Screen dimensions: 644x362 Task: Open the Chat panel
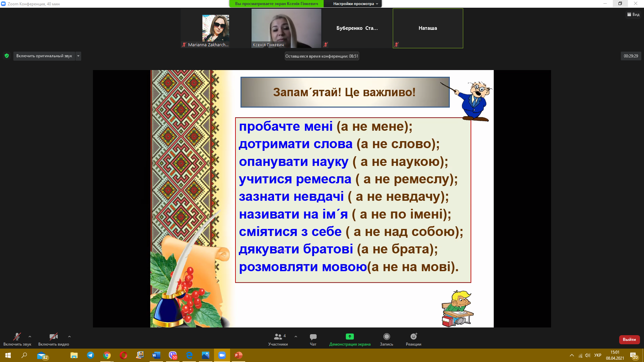tap(313, 337)
